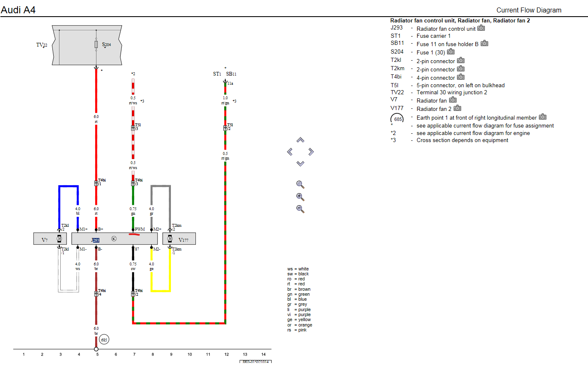The height and width of the screenshot is (373, 588).
Task: Click the 685 earth point circle in the diagram
Action: tap(104, 340)
